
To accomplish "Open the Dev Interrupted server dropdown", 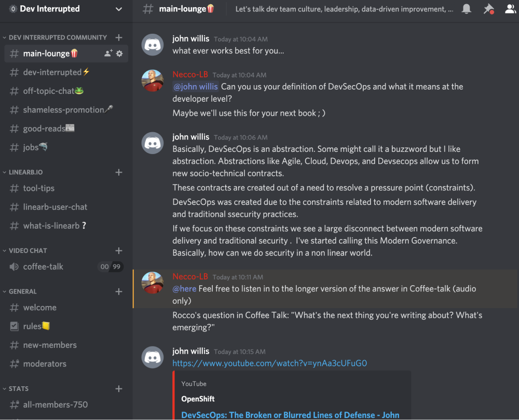I will click(x=119, y=9).
